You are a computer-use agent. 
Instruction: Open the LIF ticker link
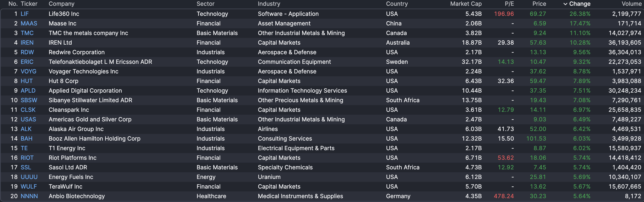[24, 14]
